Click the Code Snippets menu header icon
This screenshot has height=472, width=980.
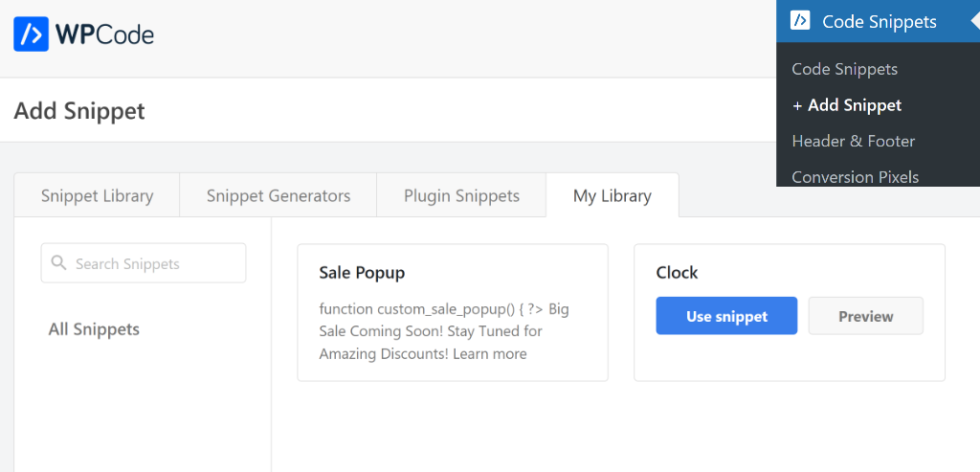(x=800, y=21)
